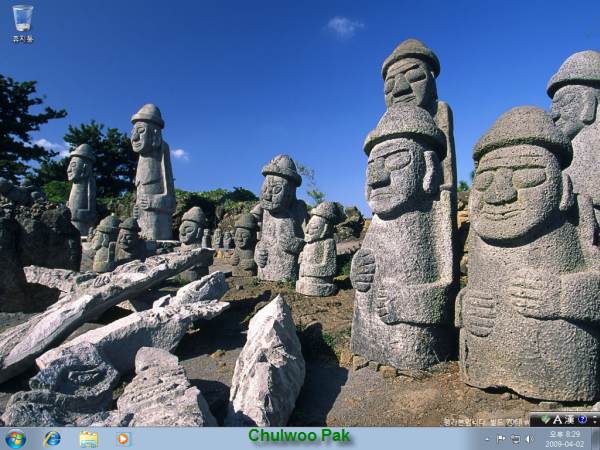Open the clock showing 8:29
This screenshot has height=450, width=600.
click(564, 439)
